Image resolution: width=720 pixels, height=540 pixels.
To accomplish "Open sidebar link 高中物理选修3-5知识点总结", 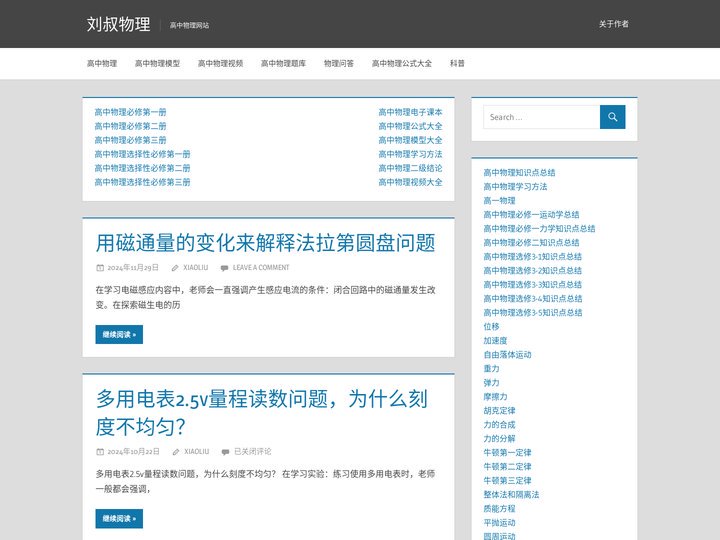I will pyautogui.click(x=533, y=313).
